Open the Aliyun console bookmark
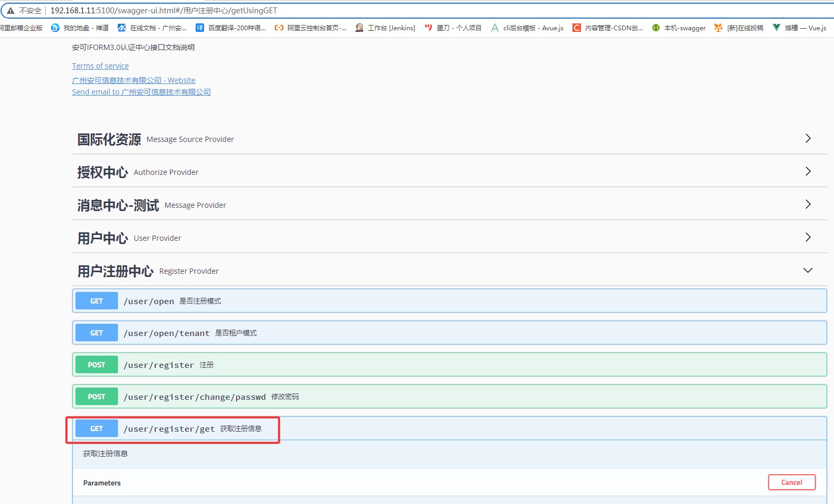Viewport: 834px width, 504px height. (310, 28)
